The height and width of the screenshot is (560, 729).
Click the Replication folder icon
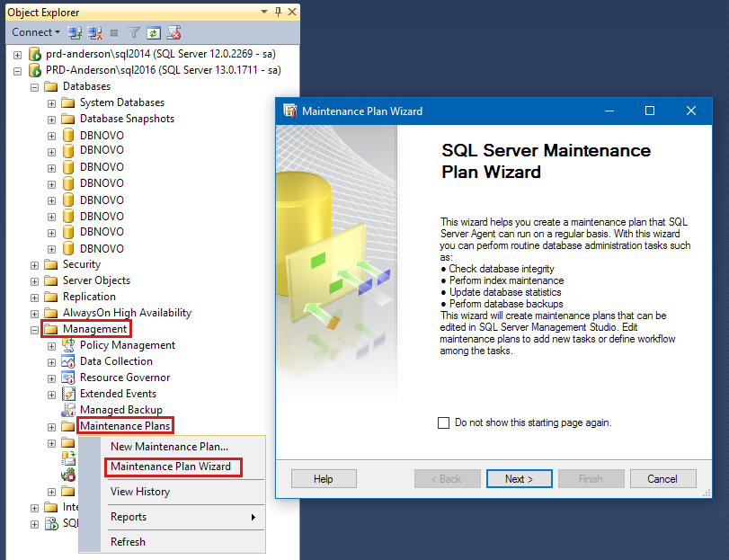[x=50, y=297]
